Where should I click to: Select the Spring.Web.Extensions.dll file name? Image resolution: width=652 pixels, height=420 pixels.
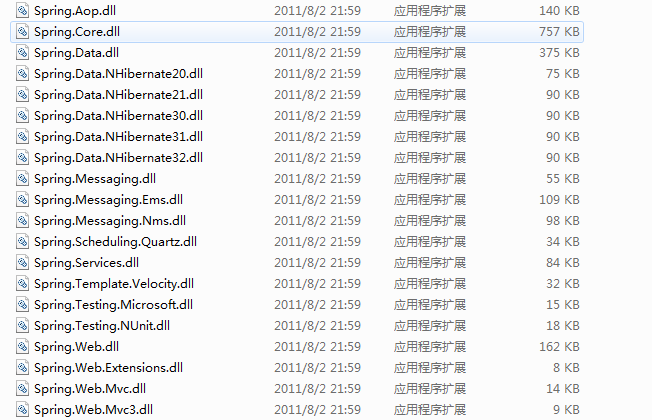coord(109,368)
